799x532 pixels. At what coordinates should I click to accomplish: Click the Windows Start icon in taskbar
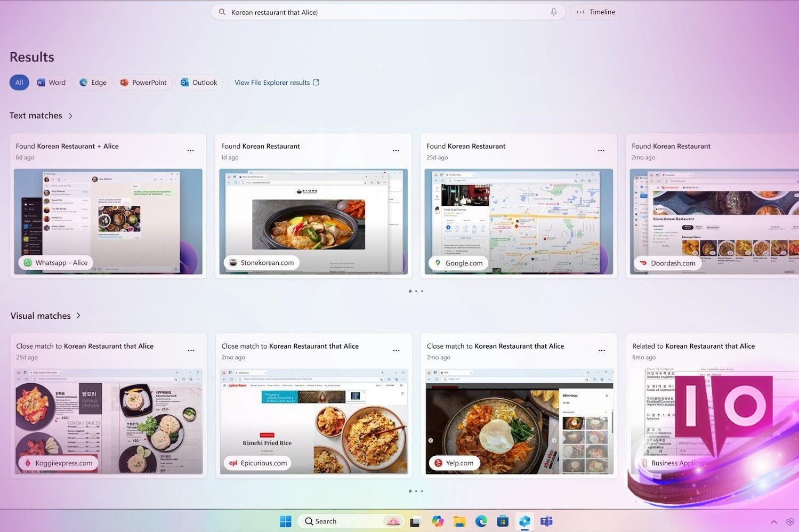[286, 521]
